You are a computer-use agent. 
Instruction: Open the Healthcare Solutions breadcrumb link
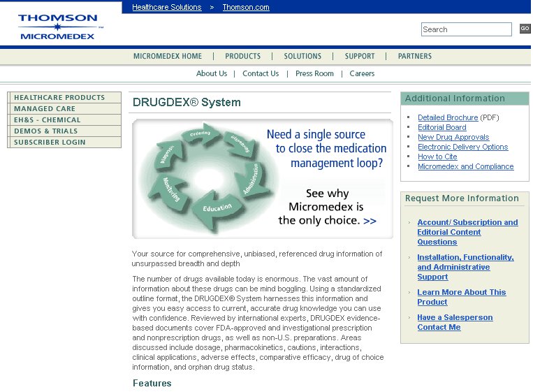tap(166, 7)
